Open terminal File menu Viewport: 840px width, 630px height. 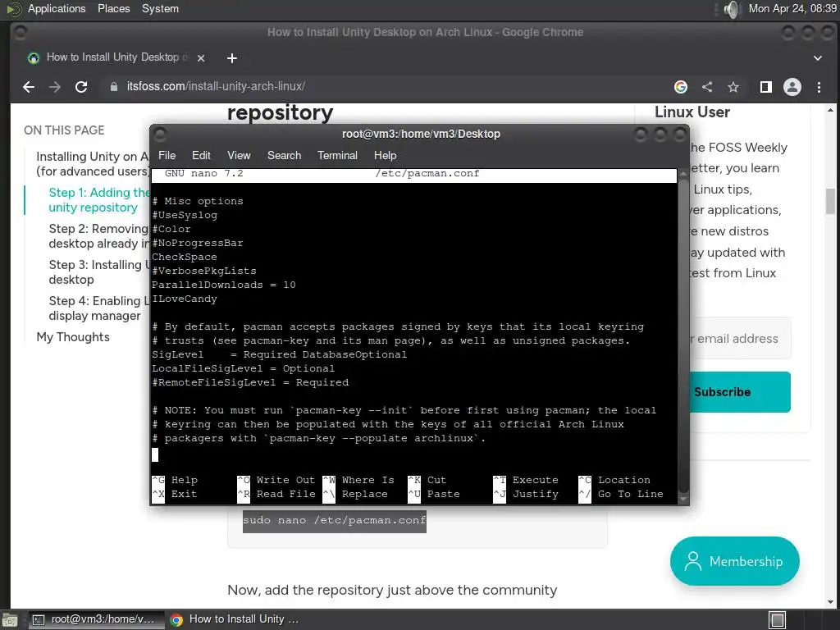coord(167,155)
